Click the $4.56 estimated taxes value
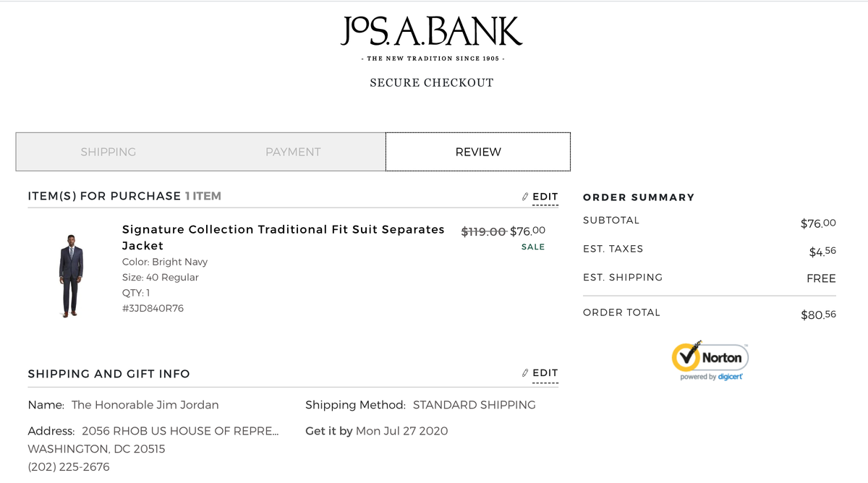 822,252
